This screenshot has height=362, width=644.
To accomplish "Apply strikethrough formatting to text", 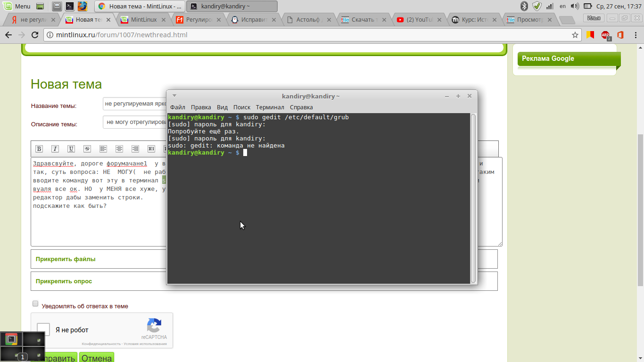I will (87, 149).
